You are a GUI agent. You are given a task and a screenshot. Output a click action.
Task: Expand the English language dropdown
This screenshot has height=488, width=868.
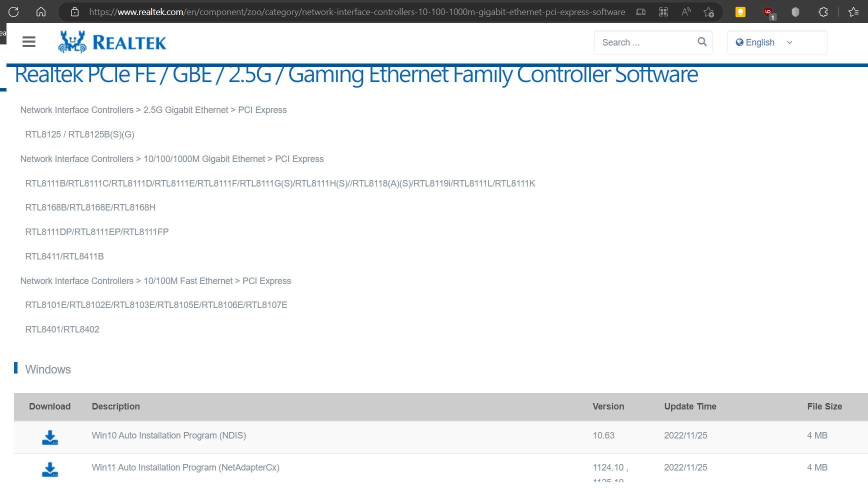(x=777, y=42)
